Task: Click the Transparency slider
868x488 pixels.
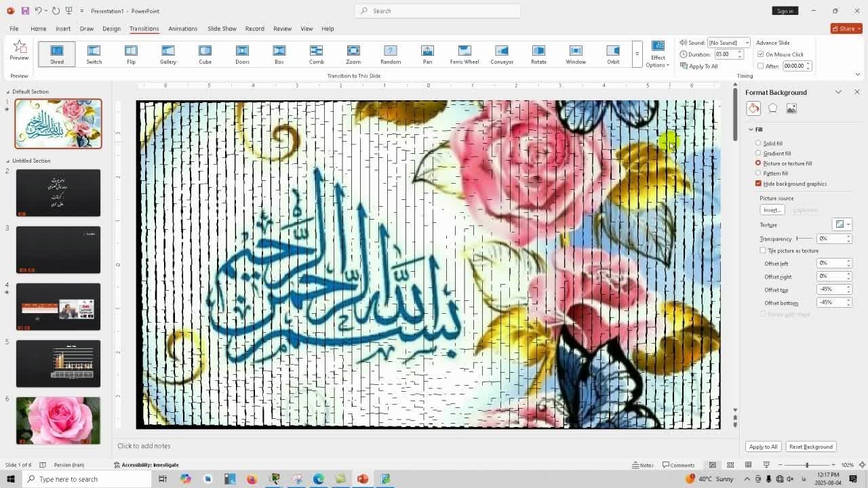Action: coord(805,239)
